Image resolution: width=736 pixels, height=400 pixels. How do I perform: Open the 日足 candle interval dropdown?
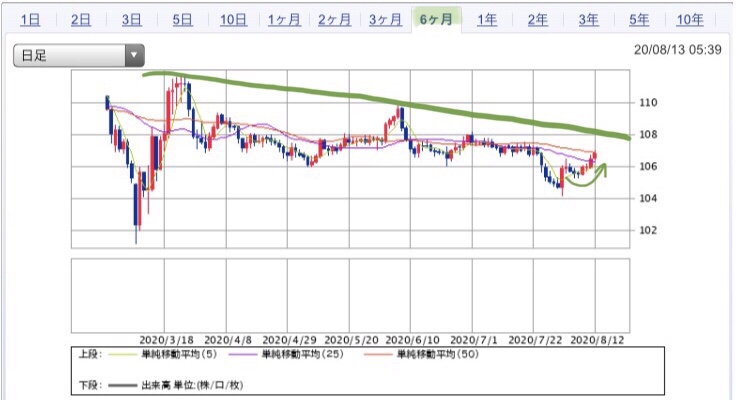79,55
